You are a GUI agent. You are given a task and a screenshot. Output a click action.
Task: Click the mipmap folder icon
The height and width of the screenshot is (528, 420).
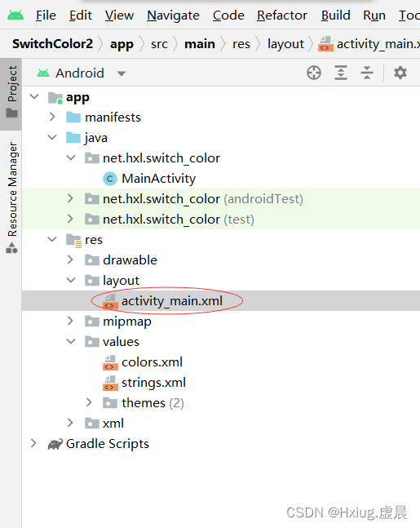pos(92,322)
